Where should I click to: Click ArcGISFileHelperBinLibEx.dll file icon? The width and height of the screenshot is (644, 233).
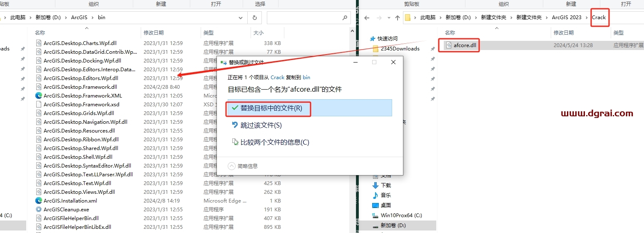tap(39, 227)
